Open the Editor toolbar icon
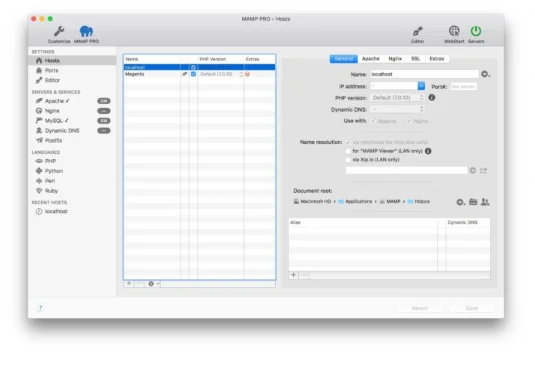Screen dimensions: 535x367 pos(418,31)
